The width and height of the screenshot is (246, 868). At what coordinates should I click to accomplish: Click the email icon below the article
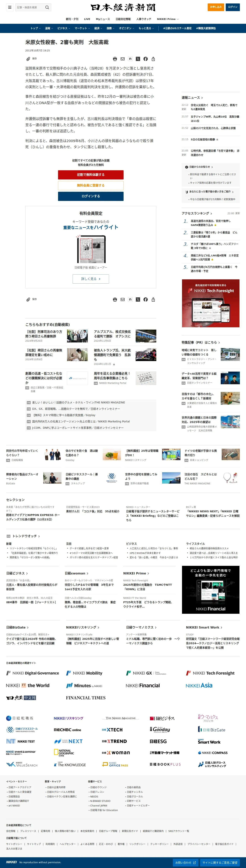pos(122,299)
